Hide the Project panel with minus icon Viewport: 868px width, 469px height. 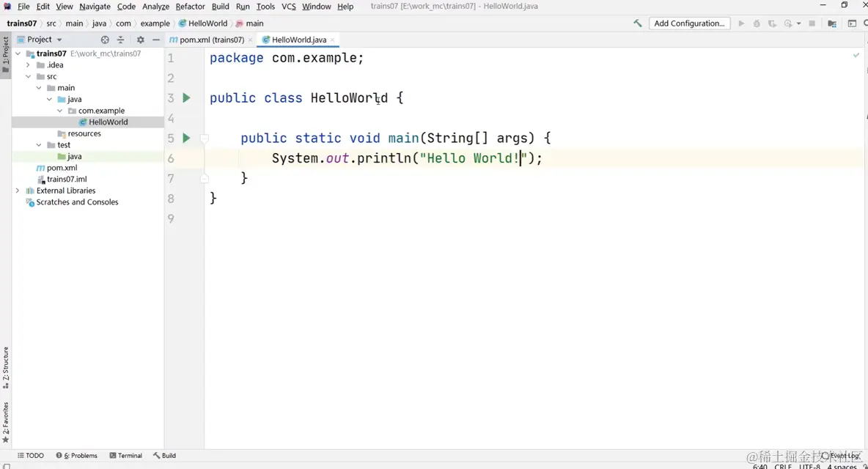[x=156, y=40]
